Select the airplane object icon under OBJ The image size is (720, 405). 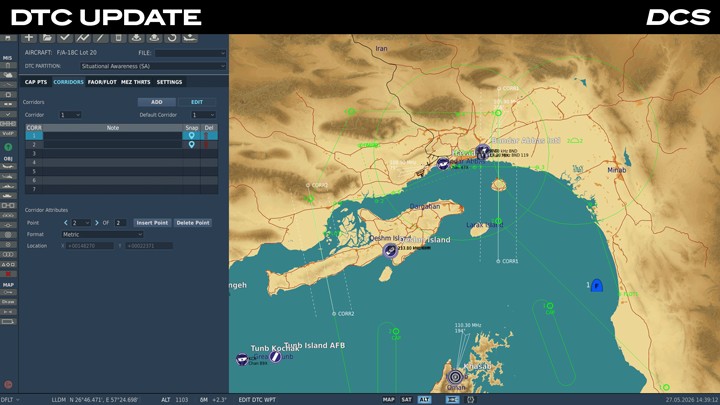pyautogui.click(x=8, y=167)
